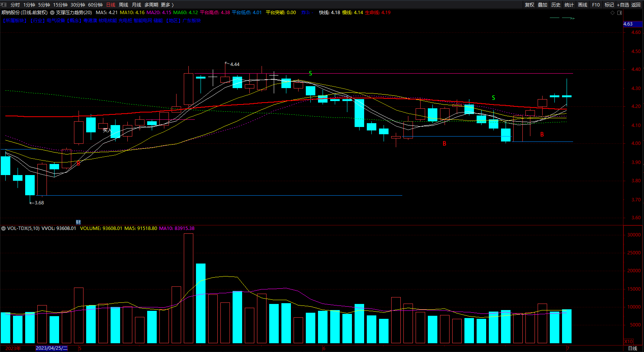Click the red B buy marker near 4.00 level
Screen dimensions: 644x352
[x=444, y=143]
